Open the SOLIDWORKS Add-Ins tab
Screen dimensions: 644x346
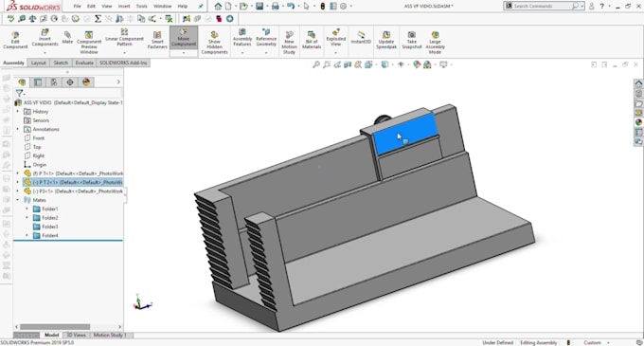pos(123,63)
